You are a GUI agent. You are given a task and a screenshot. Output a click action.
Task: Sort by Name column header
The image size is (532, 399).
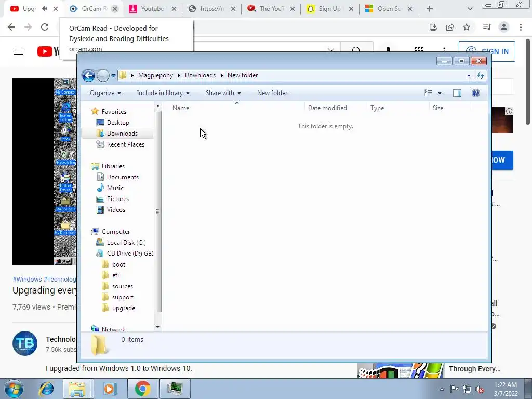pyautogui.click(x=181, y=108)
